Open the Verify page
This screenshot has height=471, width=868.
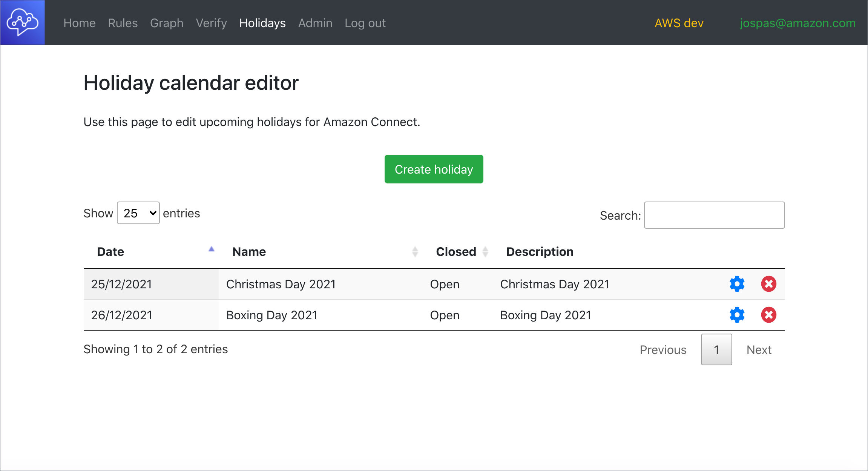point(211,23)
